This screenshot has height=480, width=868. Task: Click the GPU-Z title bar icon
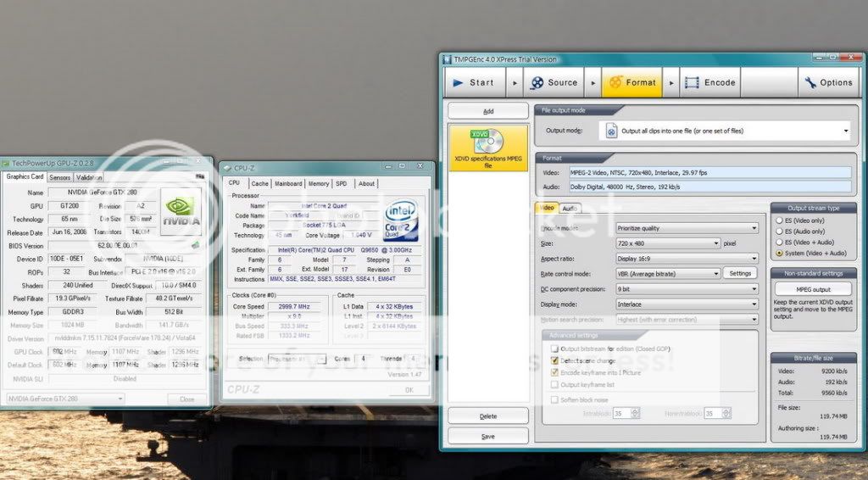(x=6, y=164)
